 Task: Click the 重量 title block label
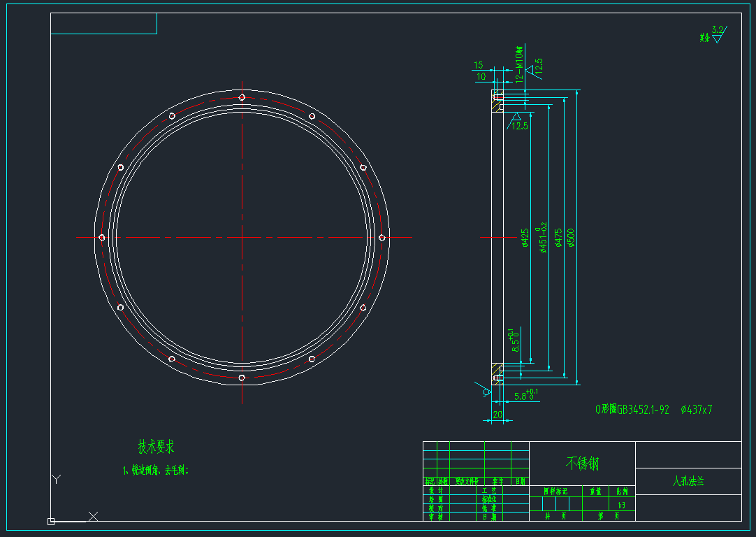tap(595, 491)
